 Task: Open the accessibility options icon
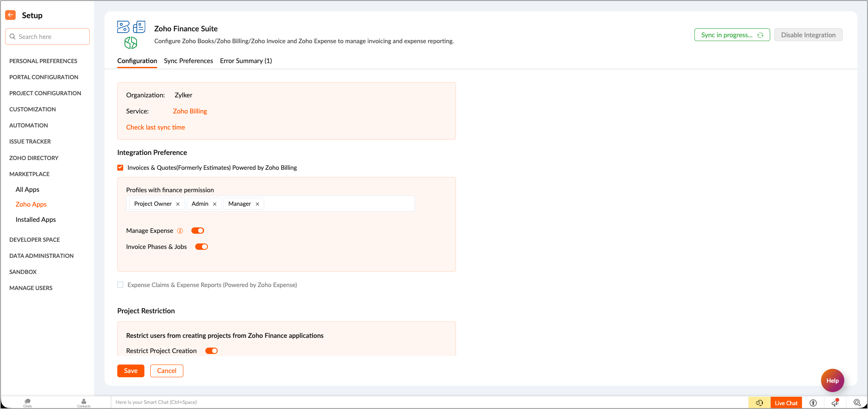point(813,403)
